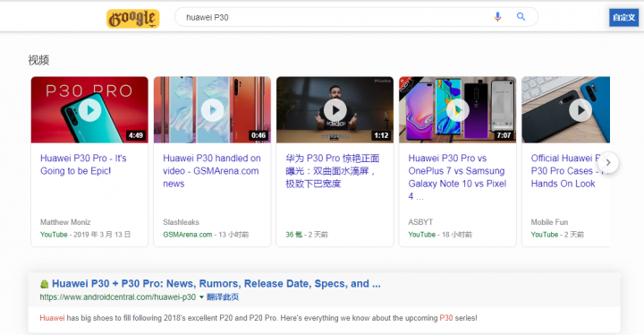Click Matthew Moniz channel name
The width and height of the screenshot is (644, 335).
click(x=65, y=222)
